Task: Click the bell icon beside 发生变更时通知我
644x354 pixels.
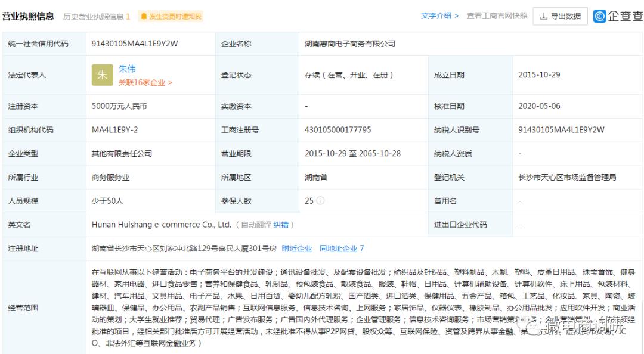Action: point(145,16)
